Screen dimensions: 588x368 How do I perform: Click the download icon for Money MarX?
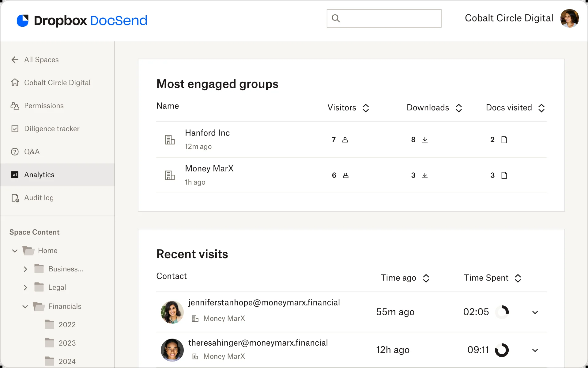425,175
